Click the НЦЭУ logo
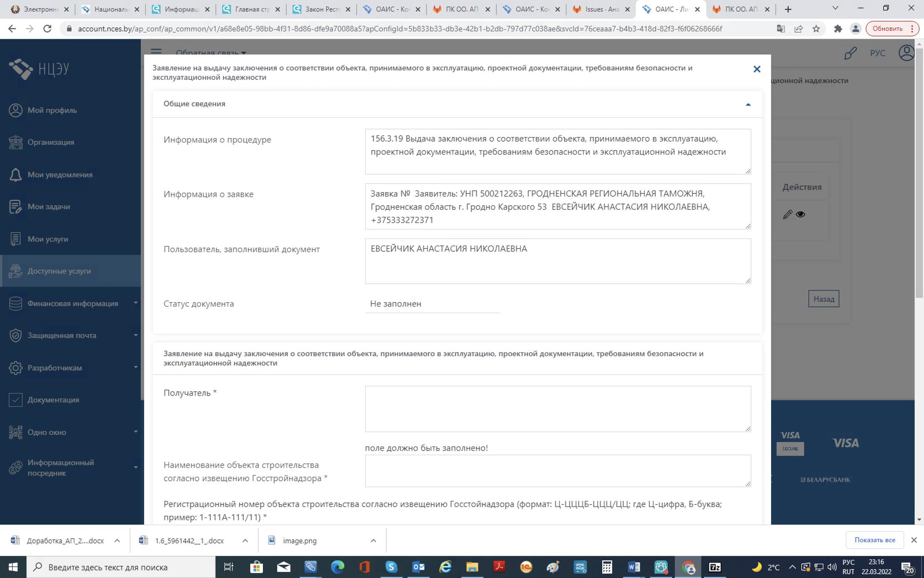Viewport: 924px width, 578px height. click(39, 69)
